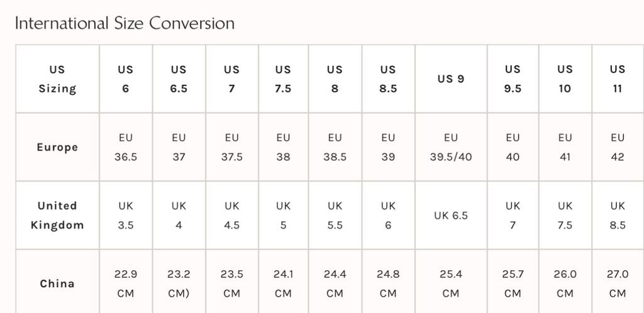Select the US 9 column header
The height and width of the screenshot is (313, 644).
click(x=451, y=79)
